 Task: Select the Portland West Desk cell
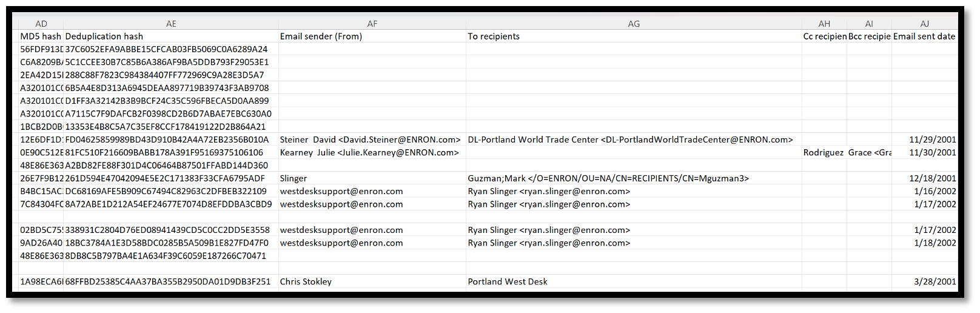tap(634, 281)
